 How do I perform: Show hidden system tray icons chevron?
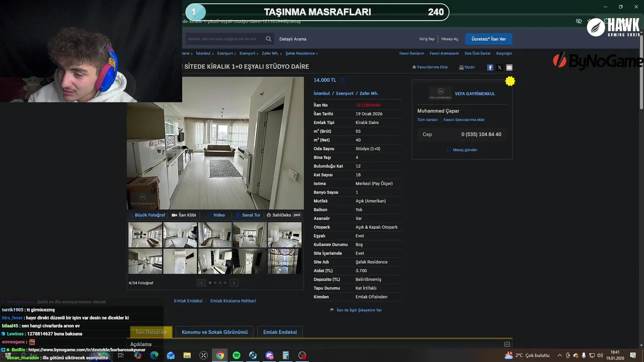pos(559,355)
